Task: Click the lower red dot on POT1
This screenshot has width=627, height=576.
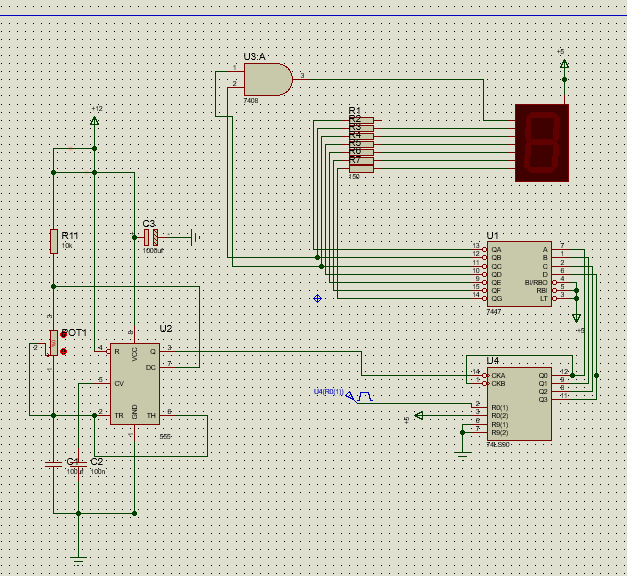Action: click(63, 352)
